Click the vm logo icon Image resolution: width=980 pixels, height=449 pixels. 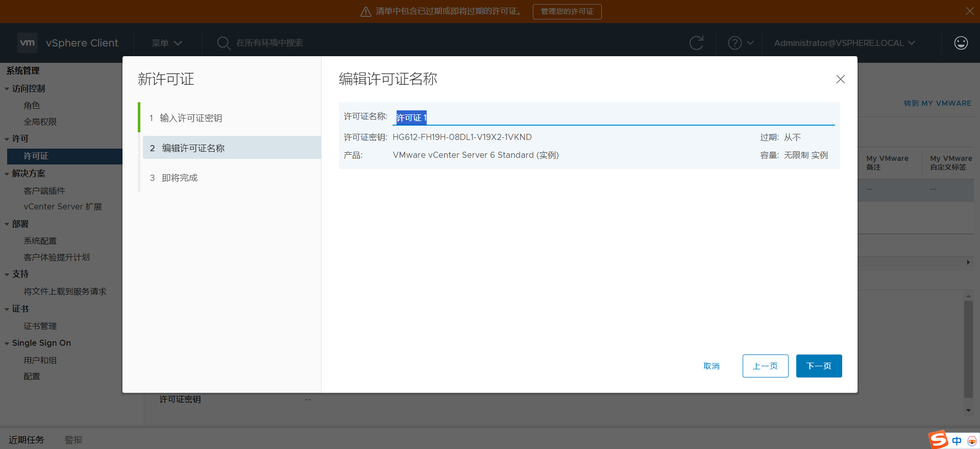[27, 43]
